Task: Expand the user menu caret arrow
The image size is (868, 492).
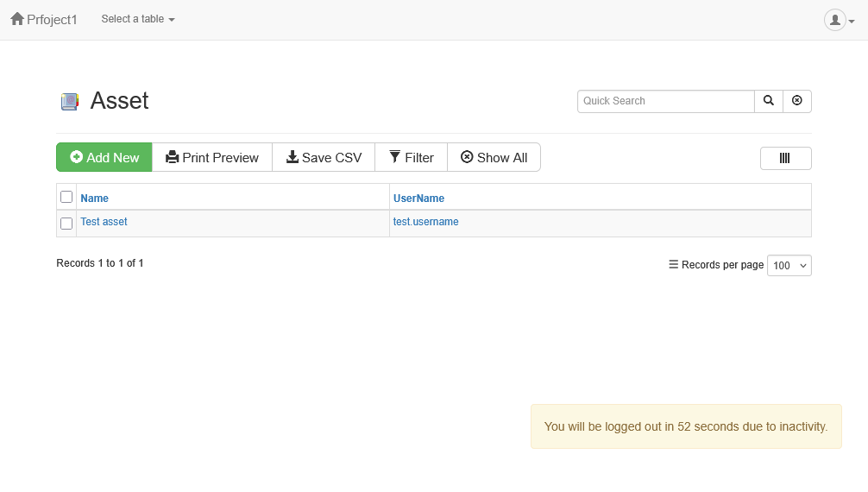Action: coord(852,22)
